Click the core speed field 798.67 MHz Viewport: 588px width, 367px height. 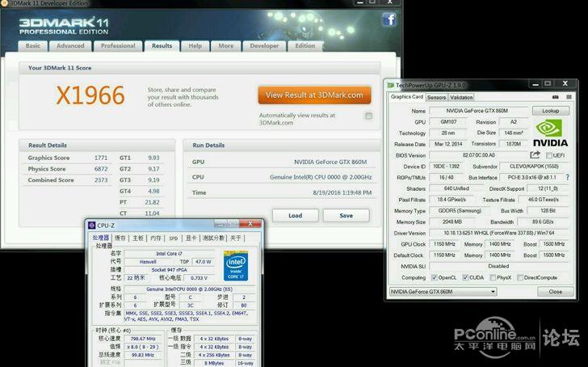[142, 339]
